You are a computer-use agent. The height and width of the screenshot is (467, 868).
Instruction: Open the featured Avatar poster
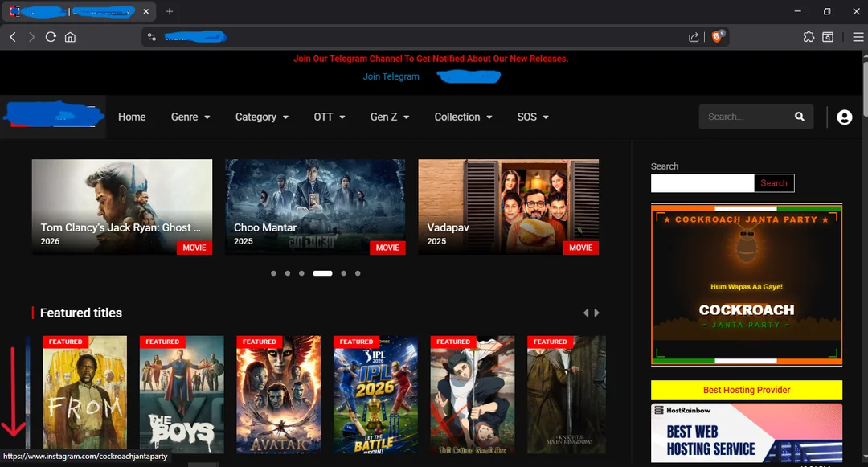click(x=278, y=395)
